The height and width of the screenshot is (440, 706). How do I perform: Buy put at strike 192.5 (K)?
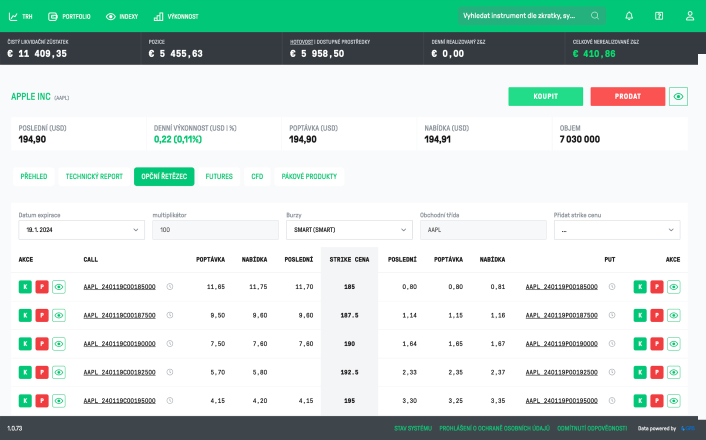pos(640,372)
